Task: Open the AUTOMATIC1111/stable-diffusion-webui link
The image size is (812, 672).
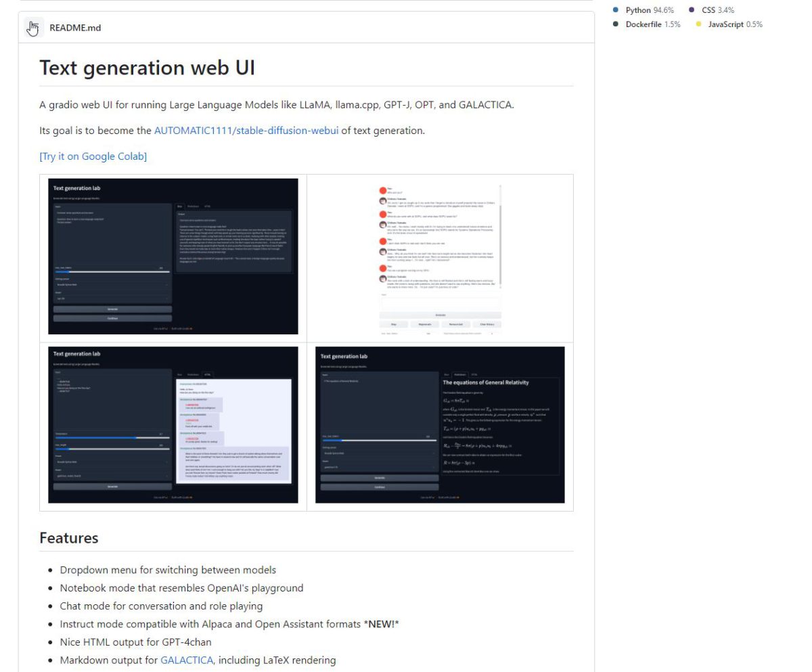Action: click(x=246, y=130)
